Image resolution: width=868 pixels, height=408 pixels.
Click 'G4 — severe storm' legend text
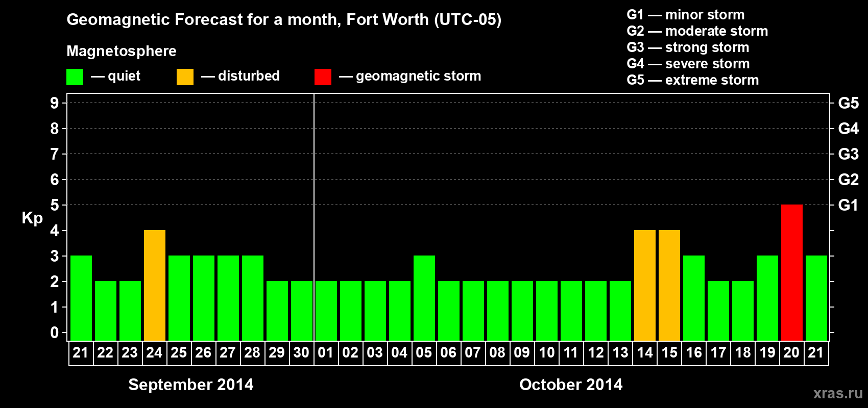tap(688, 64)
